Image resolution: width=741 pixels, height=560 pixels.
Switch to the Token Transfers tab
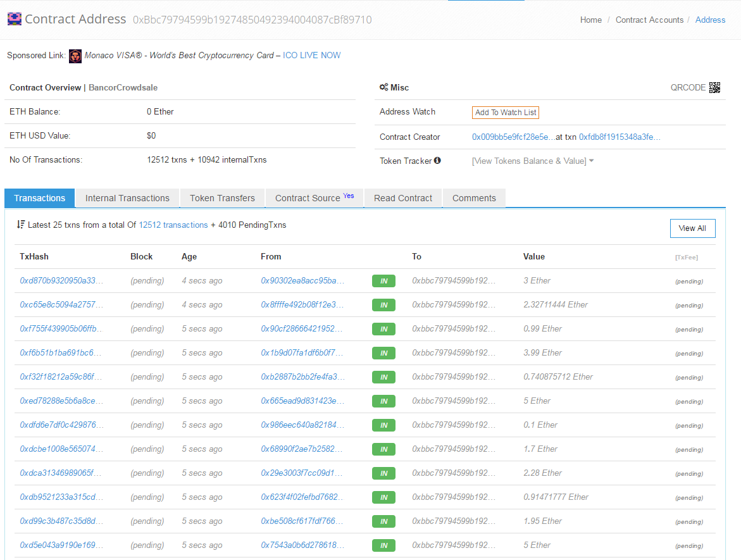222,198
